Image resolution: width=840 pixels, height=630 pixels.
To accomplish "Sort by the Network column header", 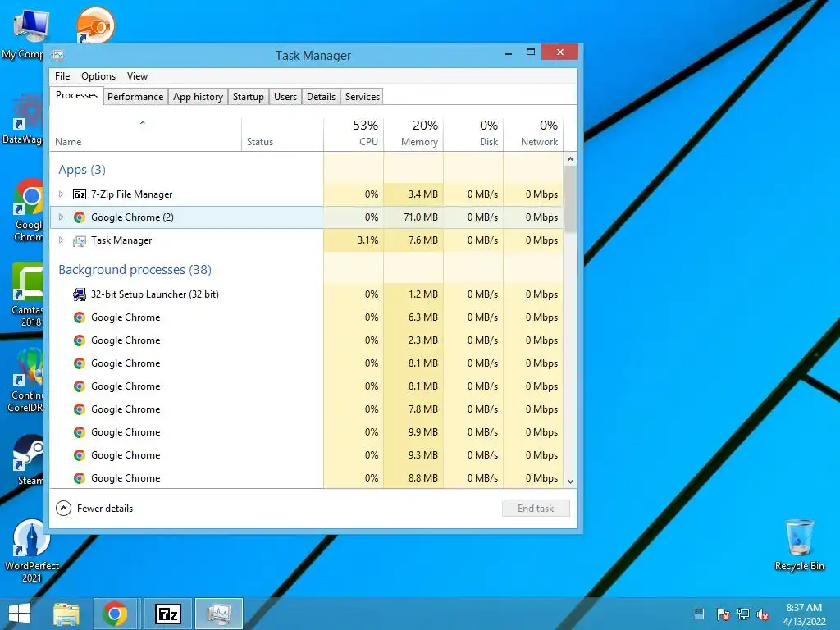I will (533, 134).
